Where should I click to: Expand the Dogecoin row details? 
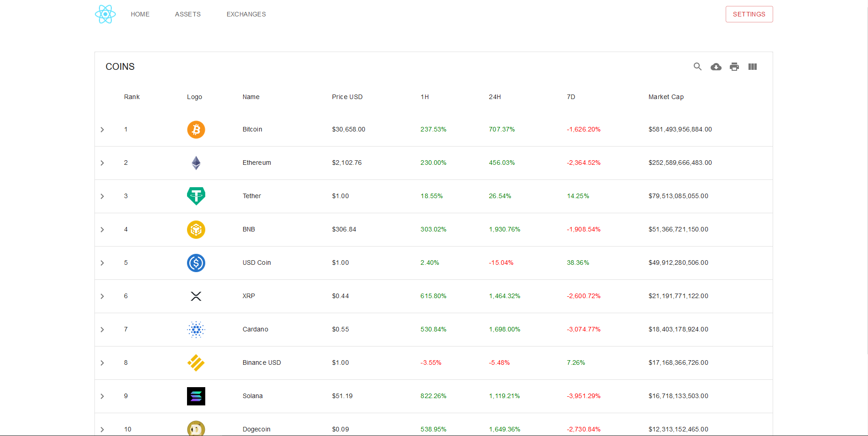102,429
